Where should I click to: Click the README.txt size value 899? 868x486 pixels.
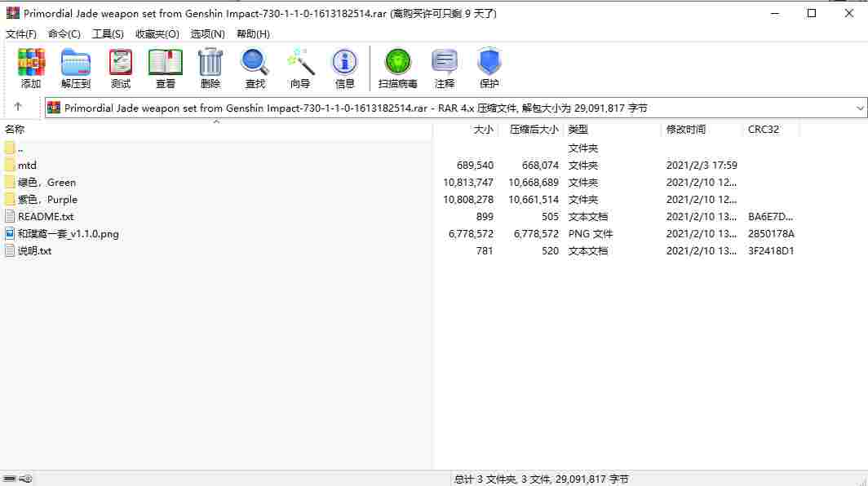point(485,216)
